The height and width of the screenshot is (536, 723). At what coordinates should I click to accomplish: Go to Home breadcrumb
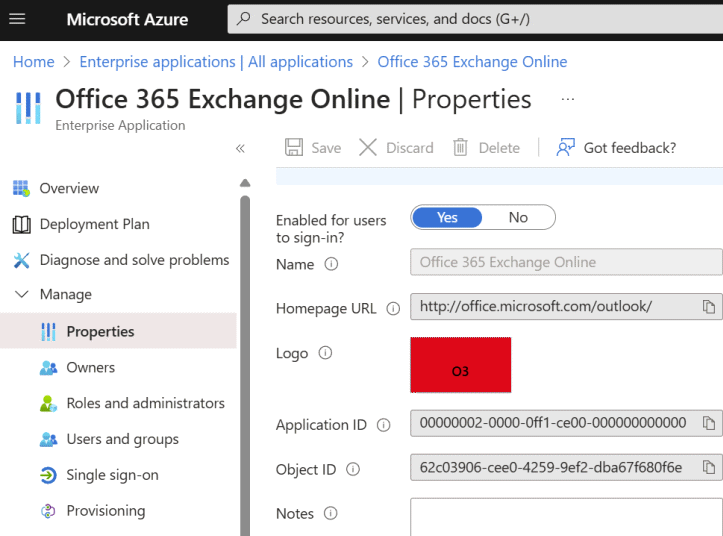(x=34, y=62)
